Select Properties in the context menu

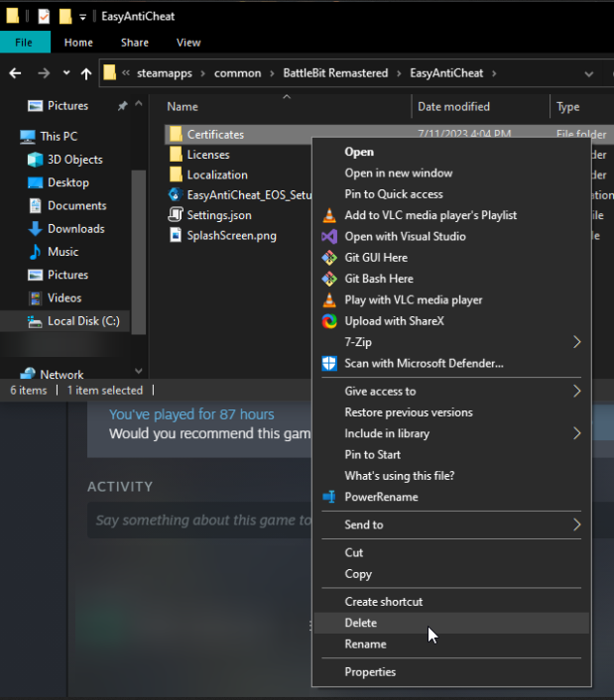[x=370, y=672]
